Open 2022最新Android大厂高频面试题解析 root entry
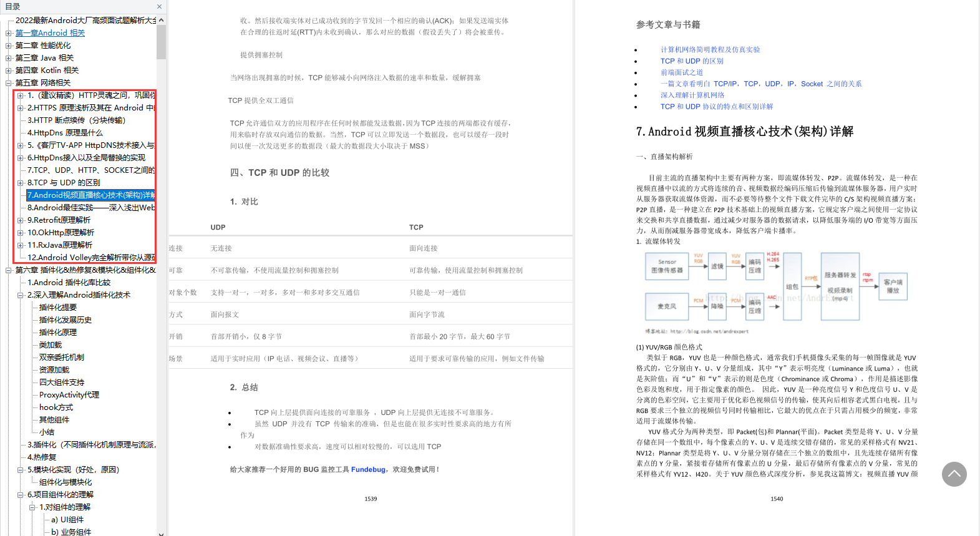The image size is (980, 536). 86,21
